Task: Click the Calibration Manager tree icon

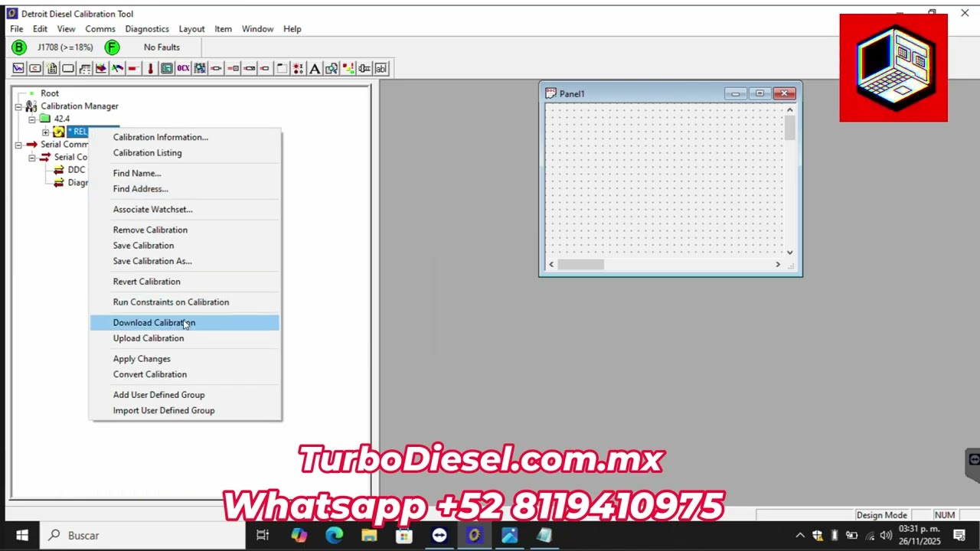Action: tap(31, 106)
